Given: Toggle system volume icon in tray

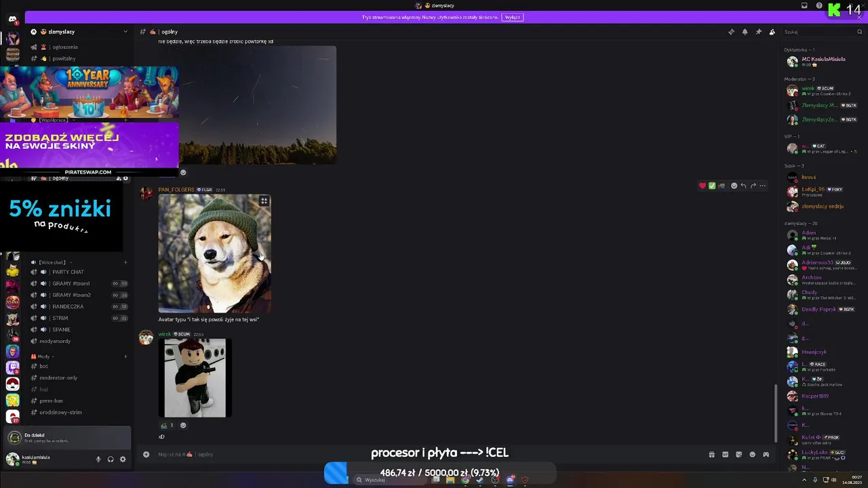Looking at the screenshot, I should coord(833,480).
